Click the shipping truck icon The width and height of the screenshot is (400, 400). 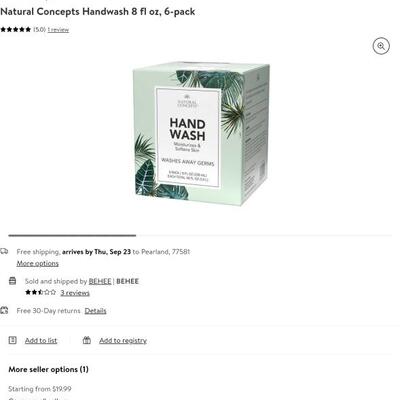tap(4, 251)
